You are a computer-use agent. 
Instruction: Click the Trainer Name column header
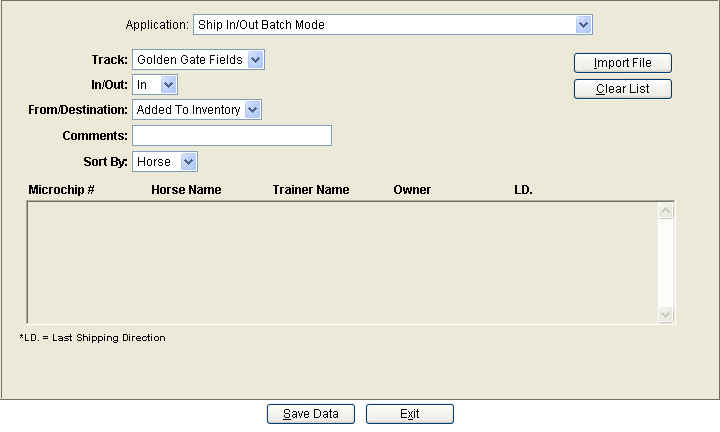(x=311, y=190)
